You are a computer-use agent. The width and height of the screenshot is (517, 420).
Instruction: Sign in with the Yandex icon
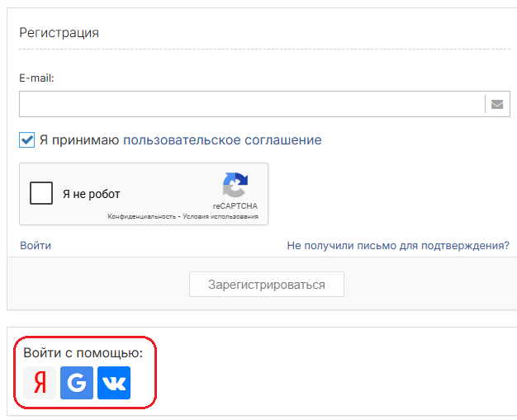[40, 383]
